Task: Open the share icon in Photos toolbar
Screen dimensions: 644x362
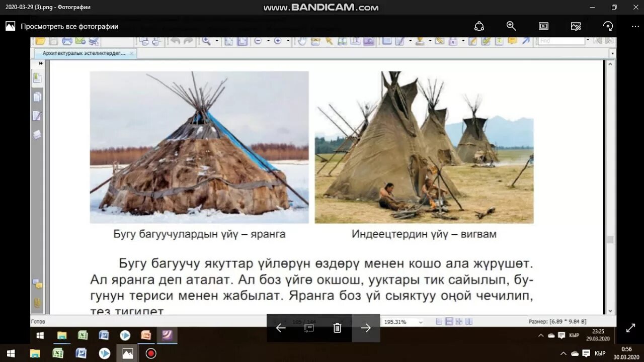Action: tap(479, 26)
